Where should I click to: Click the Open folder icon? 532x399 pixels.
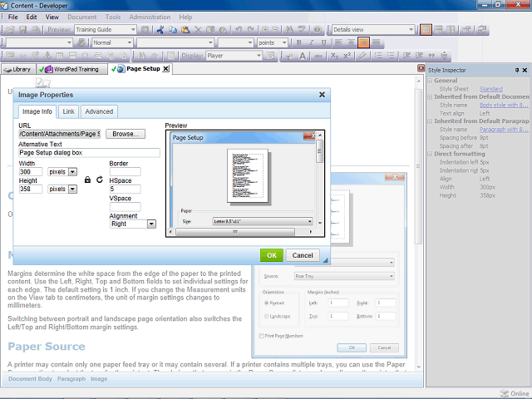pyautogui.click(x=10, y=30)
